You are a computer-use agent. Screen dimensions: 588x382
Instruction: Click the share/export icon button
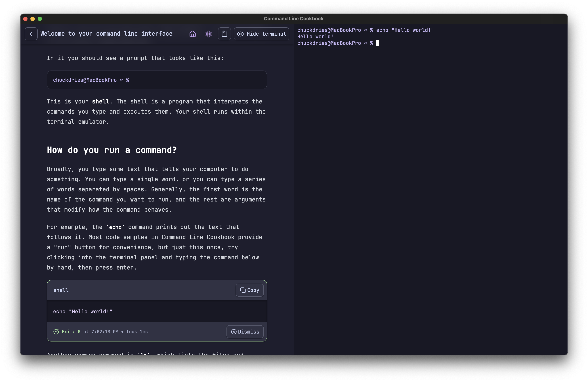[224, 34]
